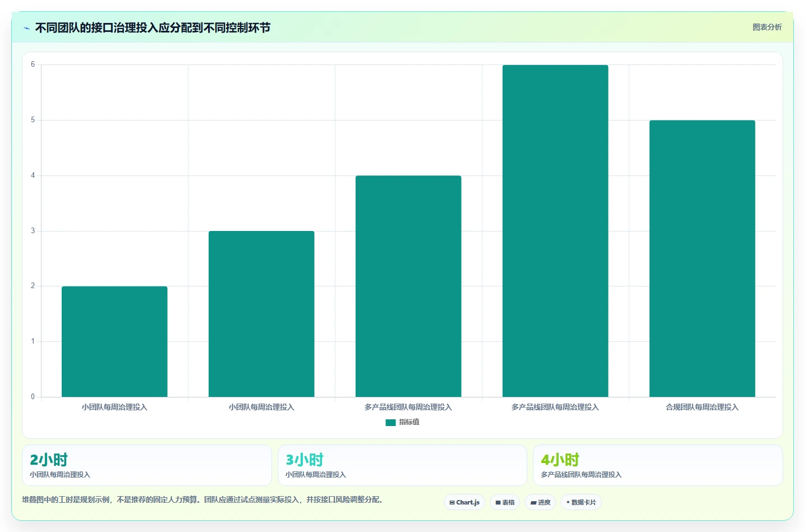
Task: Click the 合规团队每周治理投入 axis label
Action: coord(702,407)
